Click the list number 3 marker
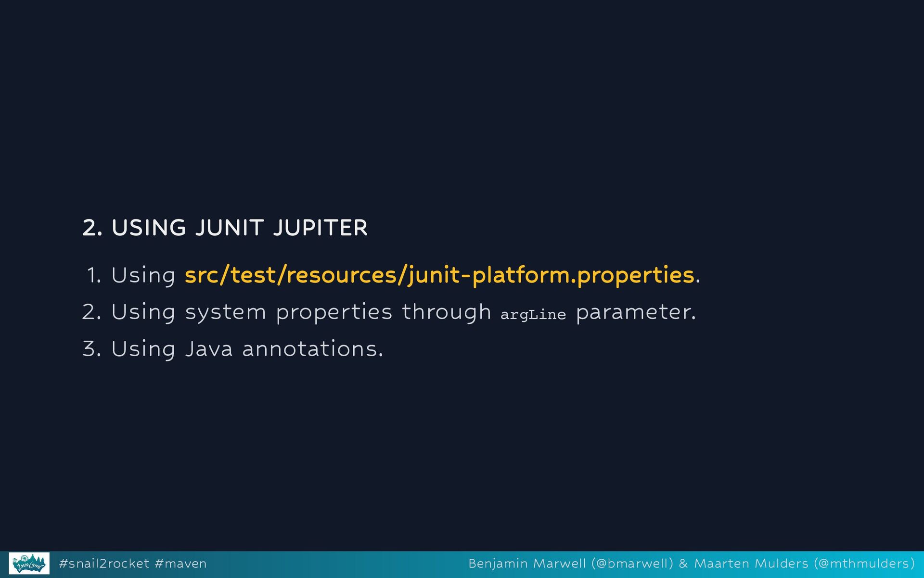This screenshot has width=924, height=578. 91,349
